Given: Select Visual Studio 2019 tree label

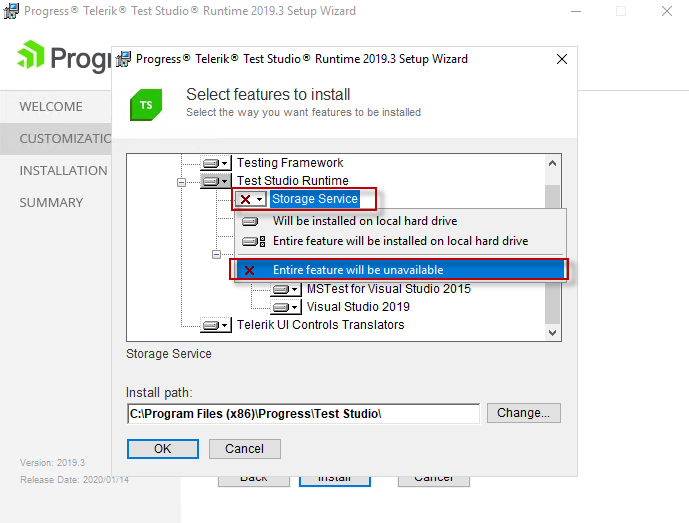Looking at the screenshot, I should tap(358, 307).
